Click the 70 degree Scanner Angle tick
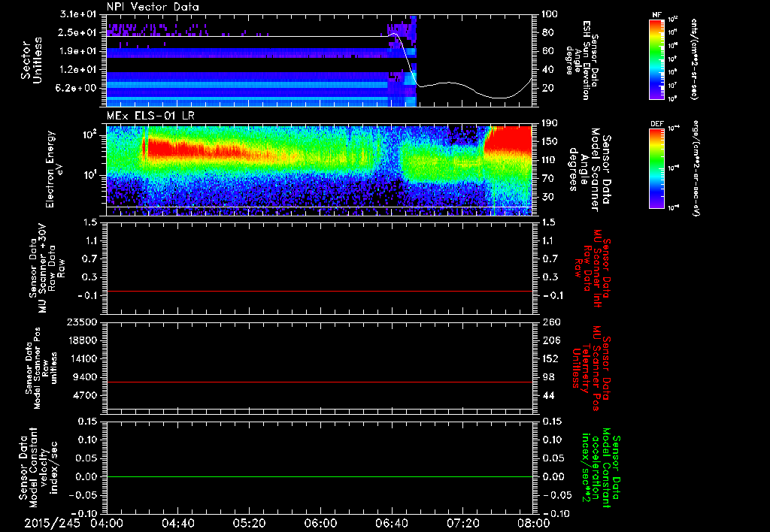 pyautogui.click(x=547, y=179)
